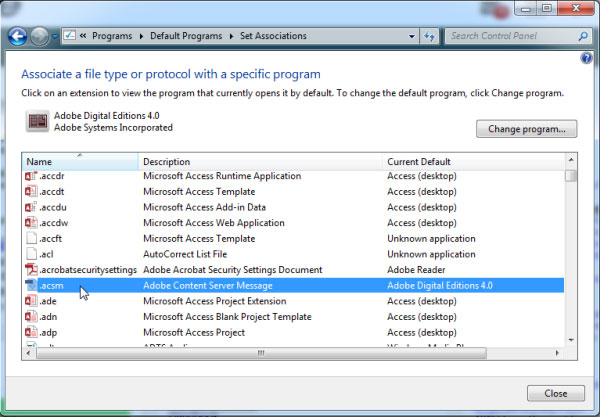The image size is (600, 417).
Task: Select the .acl blank file icon
Action: (31, 254)
